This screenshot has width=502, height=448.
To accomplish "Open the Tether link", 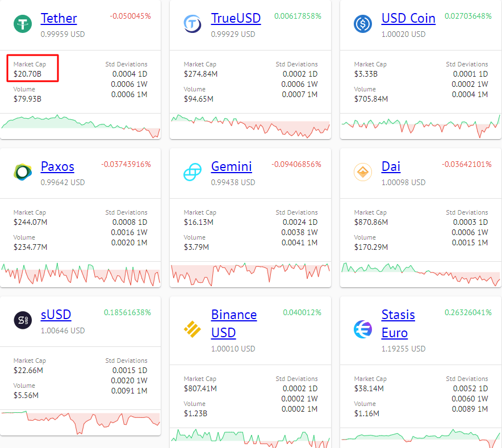I will coord(58,18).
